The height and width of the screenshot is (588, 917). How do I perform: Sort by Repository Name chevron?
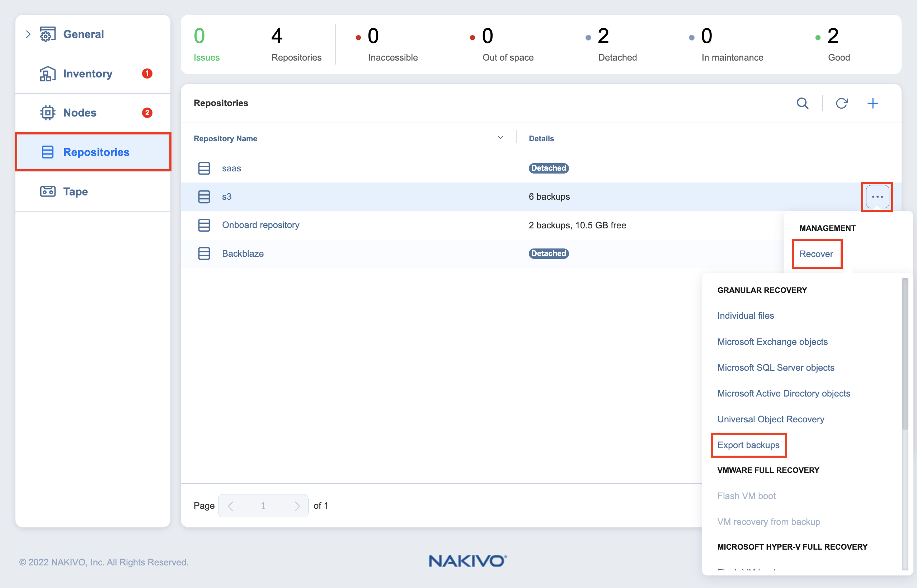click(500, 137)
